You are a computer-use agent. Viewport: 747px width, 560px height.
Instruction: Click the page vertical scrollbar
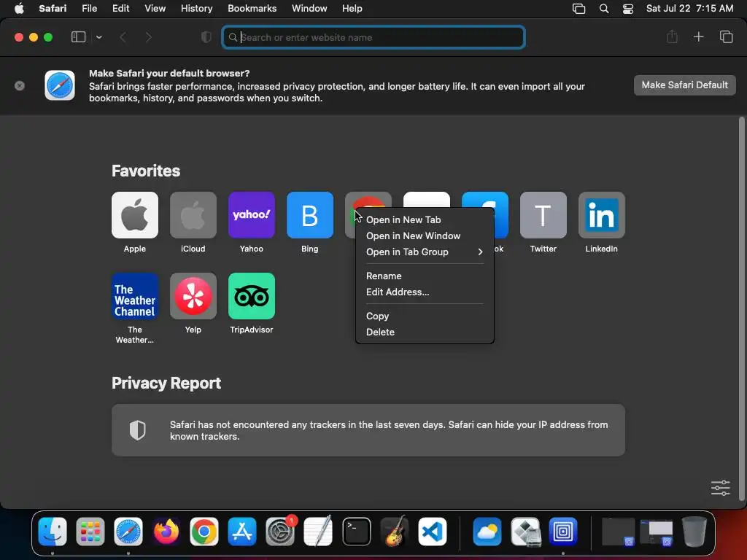click(741, 309)
